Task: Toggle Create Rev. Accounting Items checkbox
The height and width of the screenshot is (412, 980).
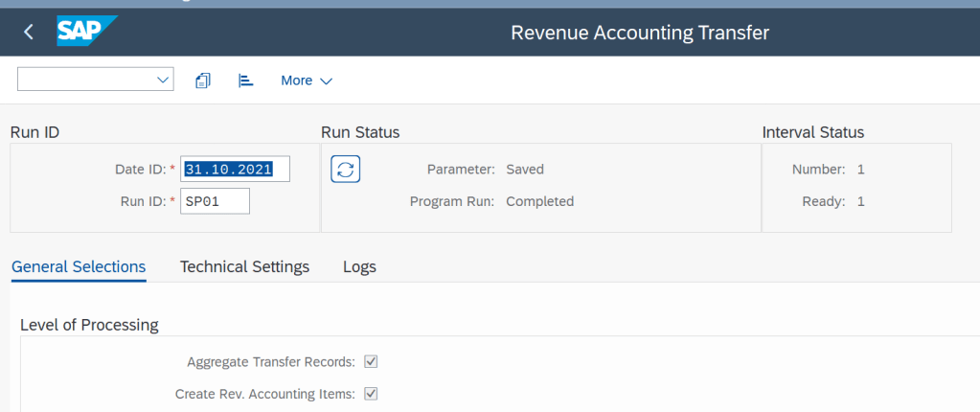Action: 372,393
